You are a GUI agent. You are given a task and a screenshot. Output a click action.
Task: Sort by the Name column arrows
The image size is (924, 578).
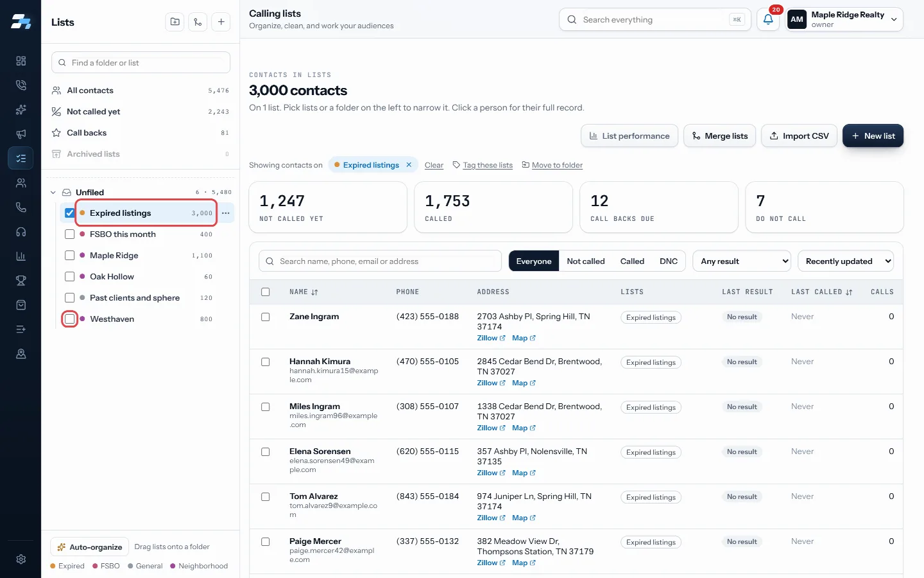(x=314, y=292)
